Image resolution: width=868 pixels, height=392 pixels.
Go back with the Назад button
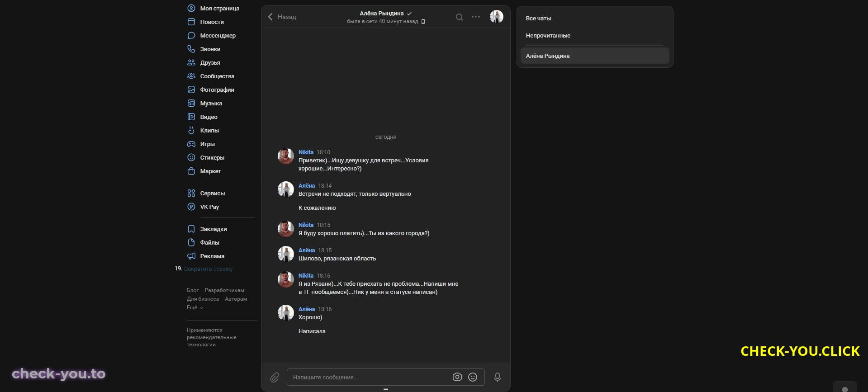click(x=282, y=17)
